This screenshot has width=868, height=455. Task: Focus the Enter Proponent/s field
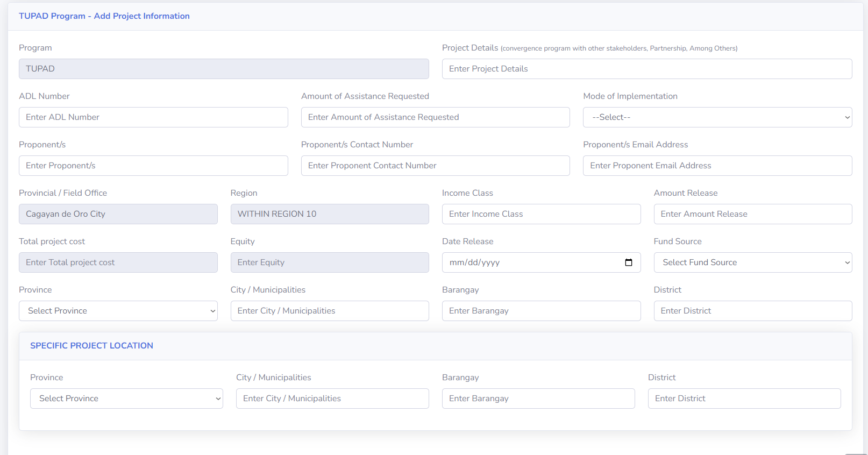pyautogui.click(x=153, y=166)
